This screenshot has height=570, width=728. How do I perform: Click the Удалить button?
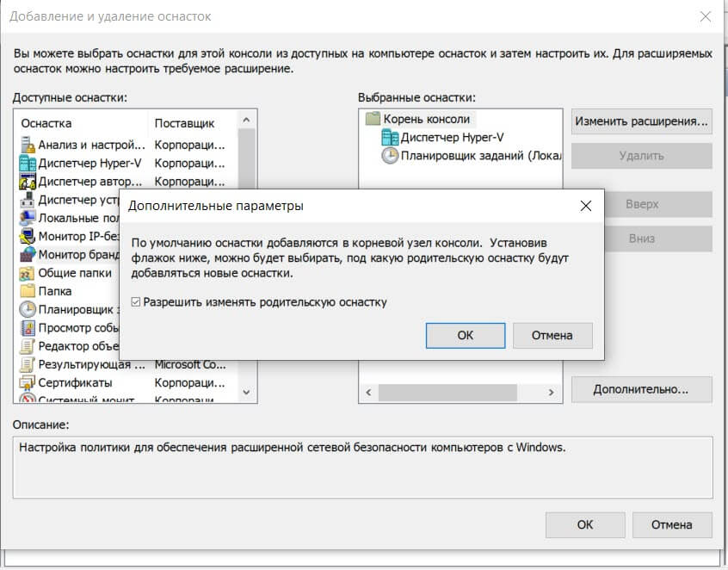(x=642, y=156)
